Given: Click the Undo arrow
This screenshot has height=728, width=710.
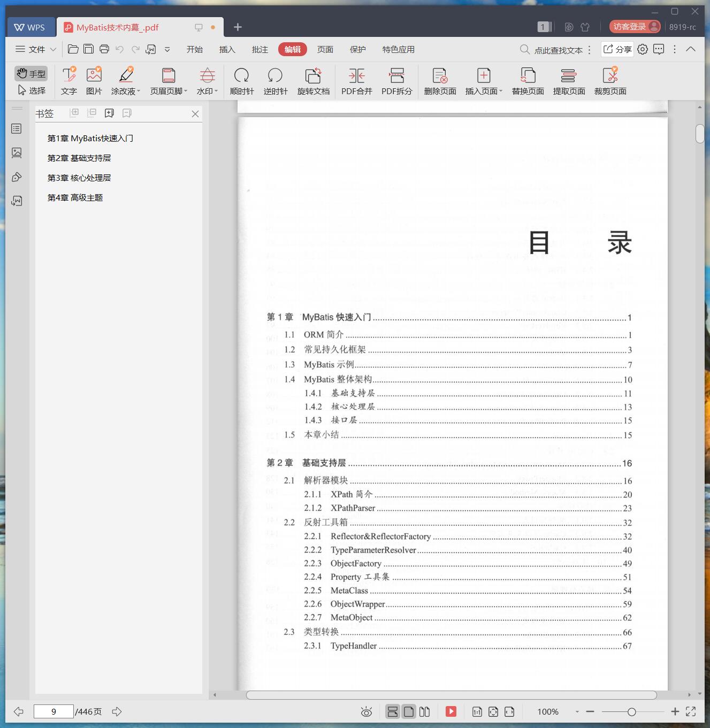Looking at the screenshot, I should pos(120,49).
